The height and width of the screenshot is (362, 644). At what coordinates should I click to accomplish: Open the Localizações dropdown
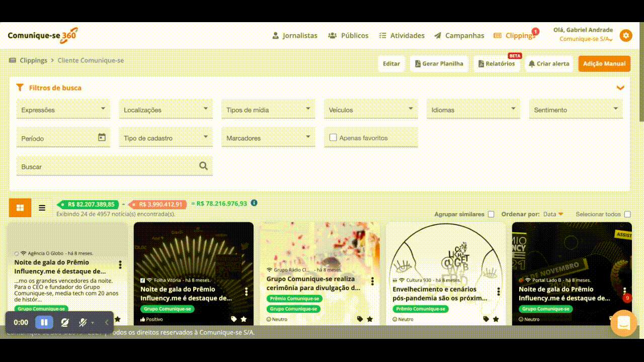(166, 109)
